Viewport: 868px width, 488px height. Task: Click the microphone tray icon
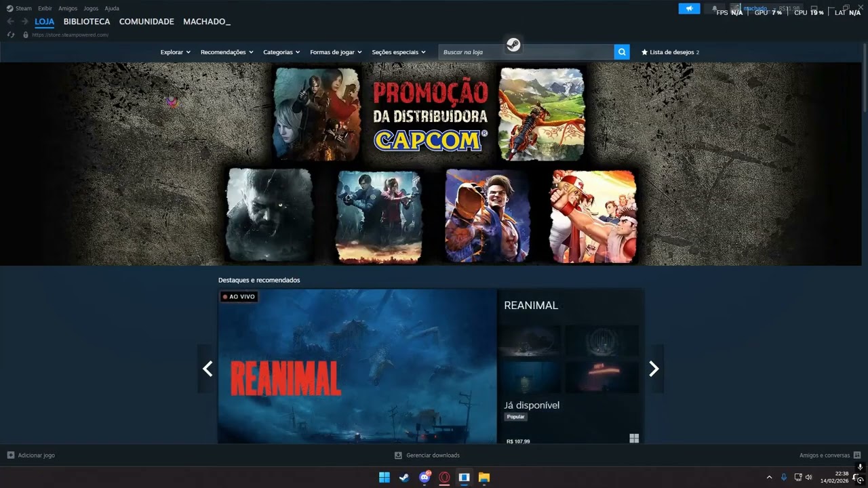[784, 477]
